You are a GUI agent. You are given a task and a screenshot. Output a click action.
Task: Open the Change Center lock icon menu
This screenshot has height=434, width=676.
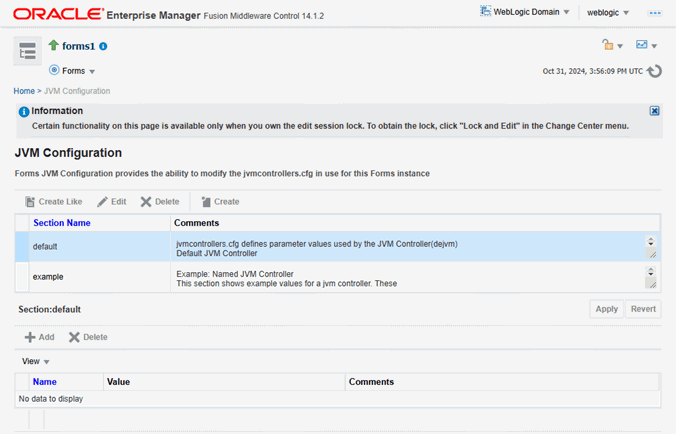point(608,44)
